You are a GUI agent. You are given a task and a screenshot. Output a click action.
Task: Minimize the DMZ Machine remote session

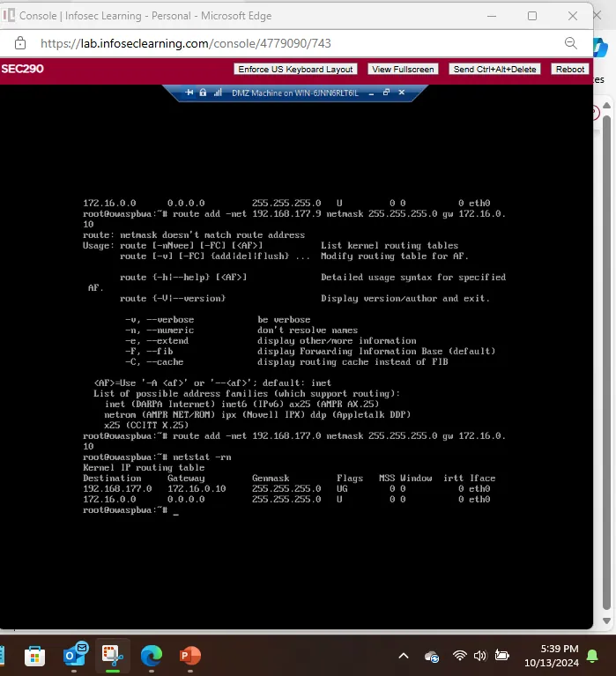[x=371, y=93]
